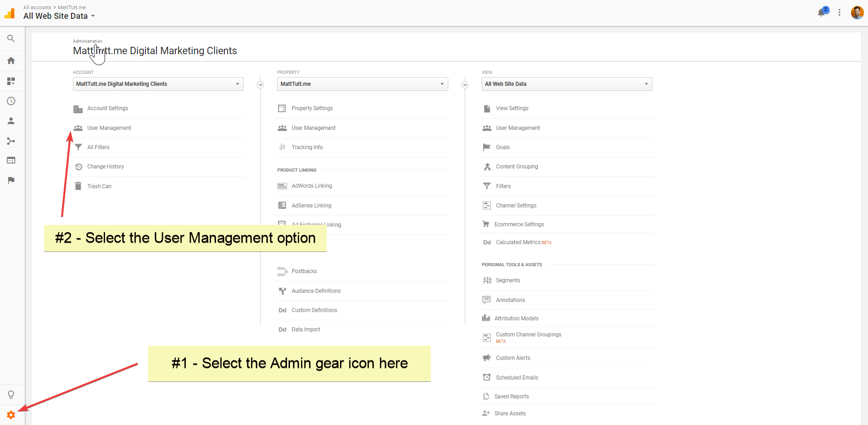Click arrow between Account and Property columns

pyautogui.click(x=261, y=85)
